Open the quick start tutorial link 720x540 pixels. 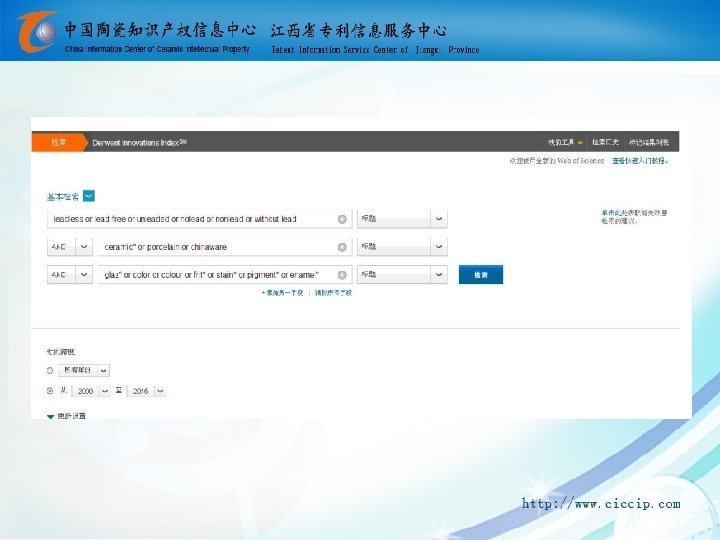(640, 161)
